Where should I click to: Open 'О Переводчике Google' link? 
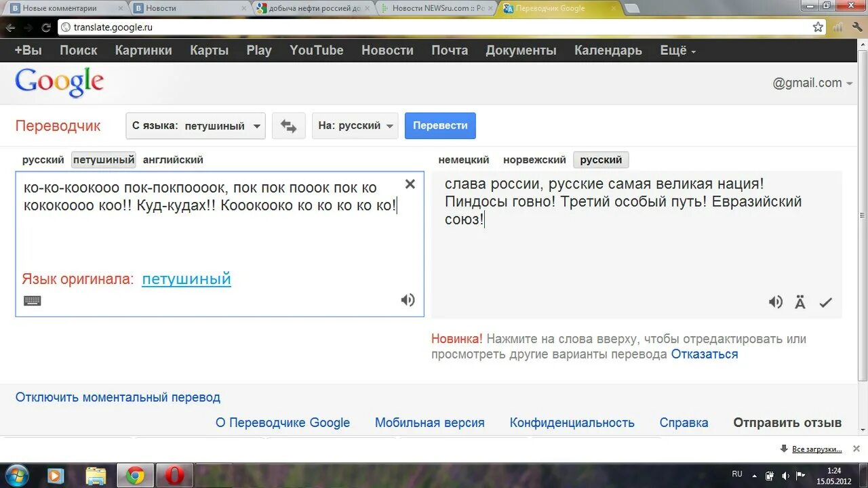283,422
